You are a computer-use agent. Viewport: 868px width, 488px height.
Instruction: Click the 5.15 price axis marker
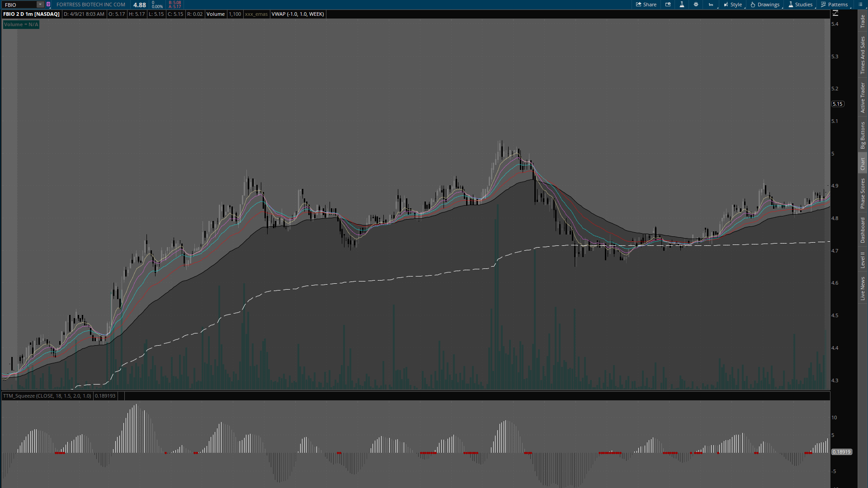(837, 104)
